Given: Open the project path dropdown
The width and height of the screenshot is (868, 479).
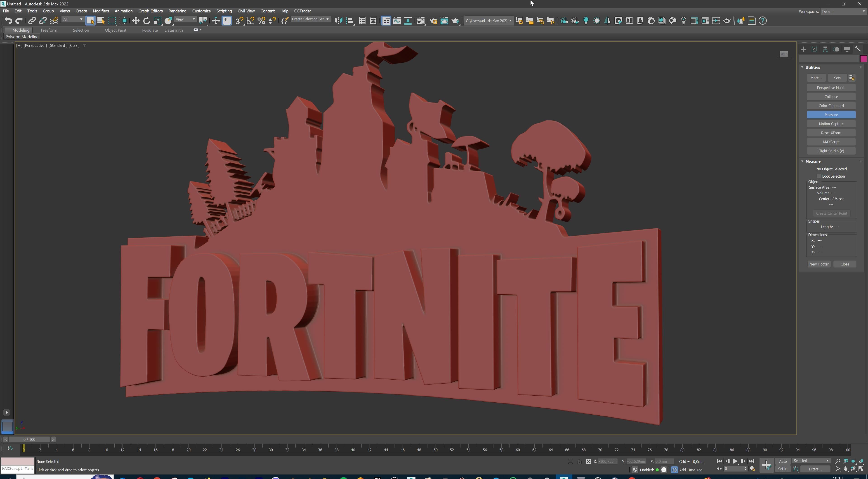Looking at the screenshot, I should [x=488, y=21].
